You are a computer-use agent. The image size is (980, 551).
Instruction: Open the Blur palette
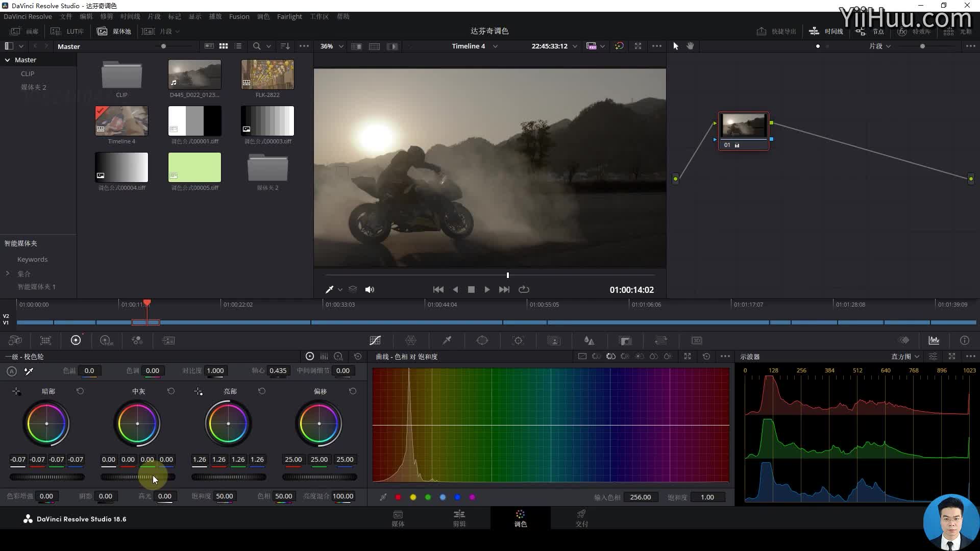click(589, 340)
